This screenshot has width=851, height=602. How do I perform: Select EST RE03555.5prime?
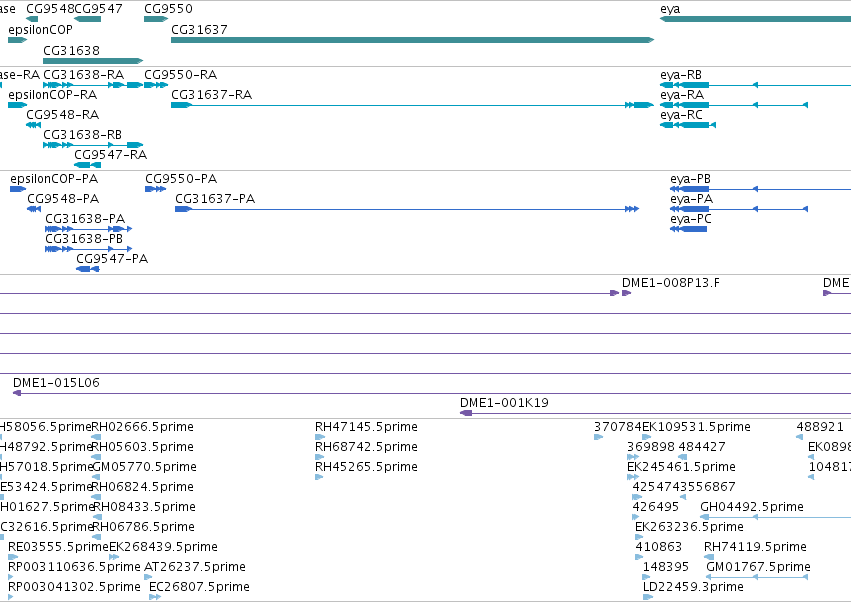click(11, 557)
